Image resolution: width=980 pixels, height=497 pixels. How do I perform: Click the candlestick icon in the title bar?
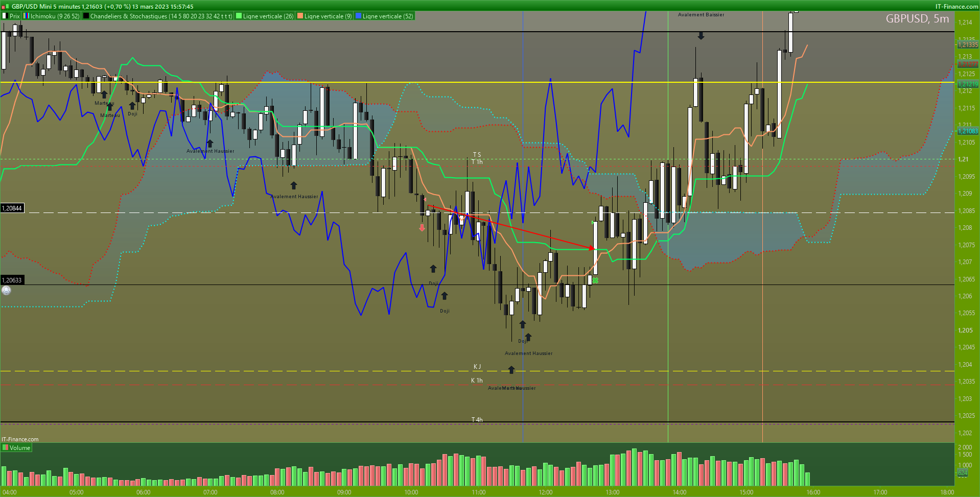tap(5, 7)
